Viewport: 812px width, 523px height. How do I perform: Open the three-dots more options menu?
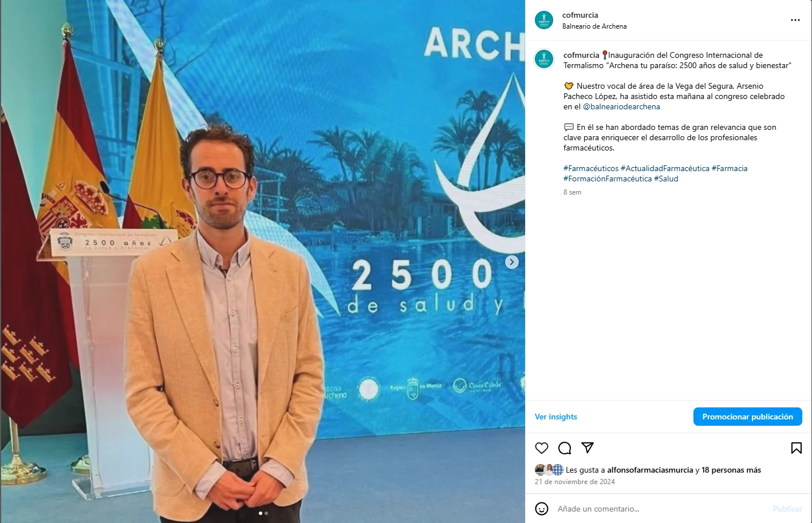pos(795,20)
